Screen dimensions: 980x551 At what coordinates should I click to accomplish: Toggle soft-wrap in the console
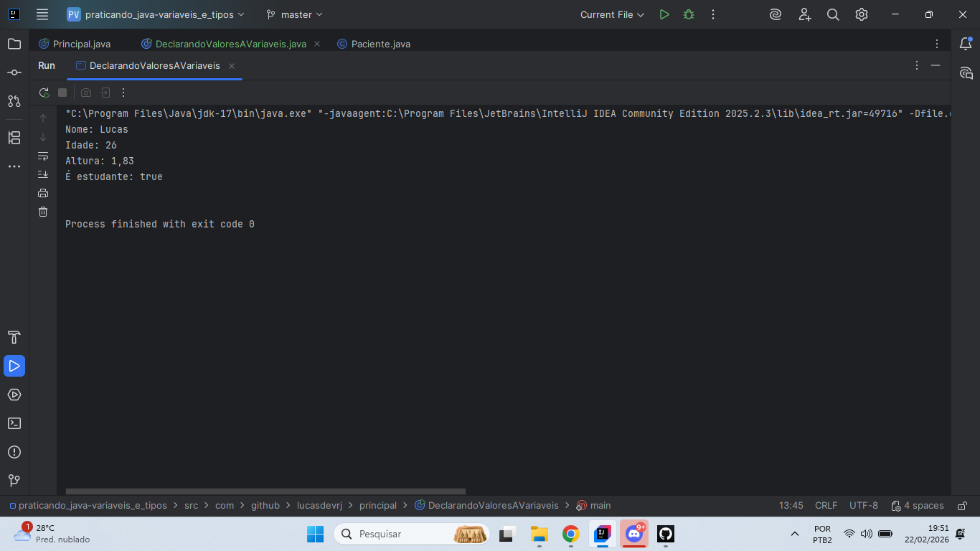coord(43,156)
